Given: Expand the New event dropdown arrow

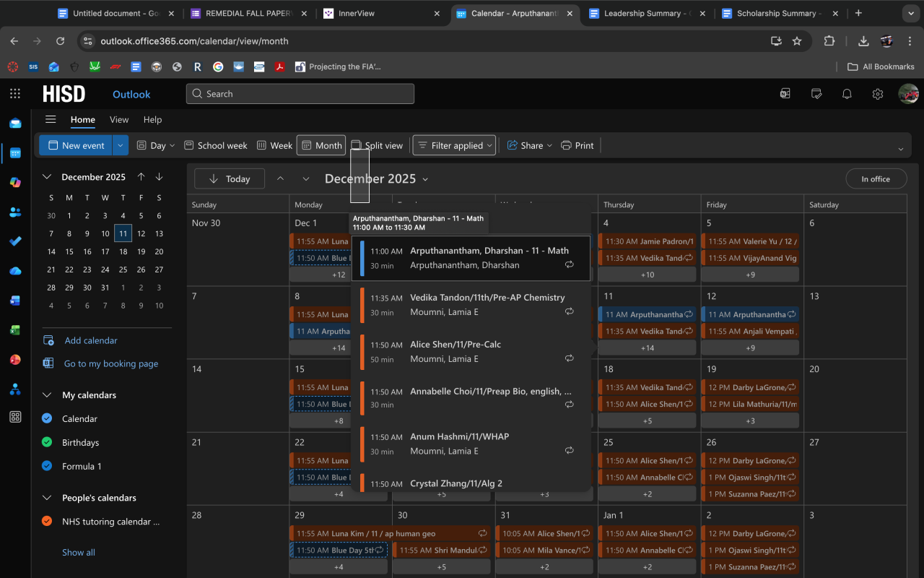Looking at the screenshot, I should [121, 145].
